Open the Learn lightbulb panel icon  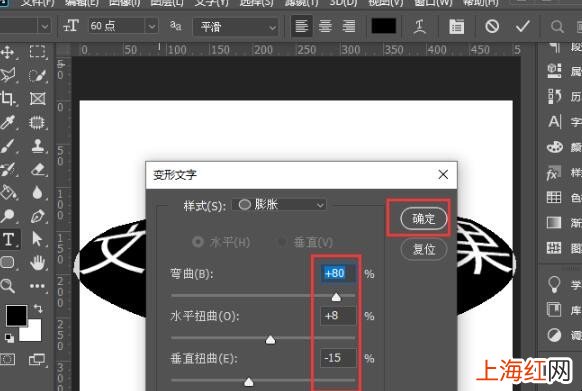coord(554,284)
